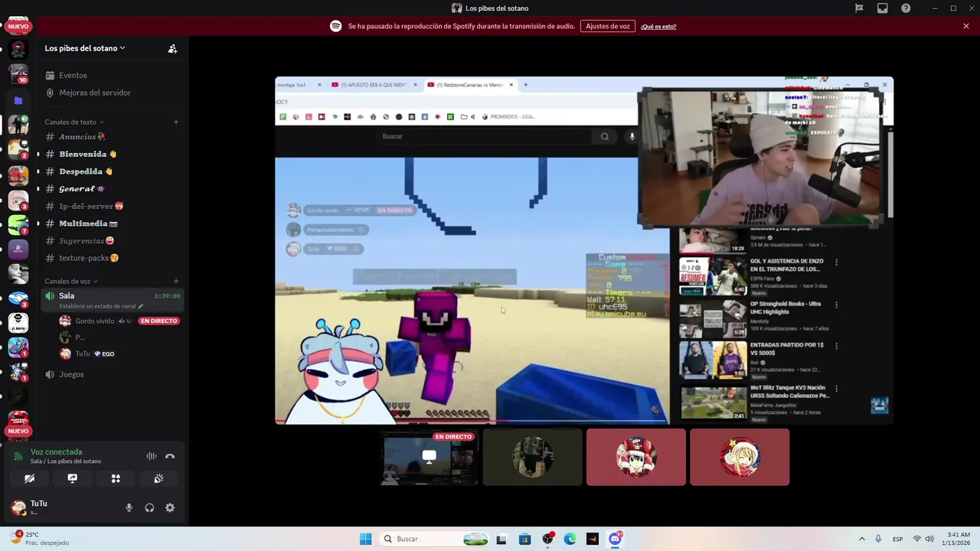Open the weather widget 25°C
The height and width of the screenshot is (551, 980).
40,538
